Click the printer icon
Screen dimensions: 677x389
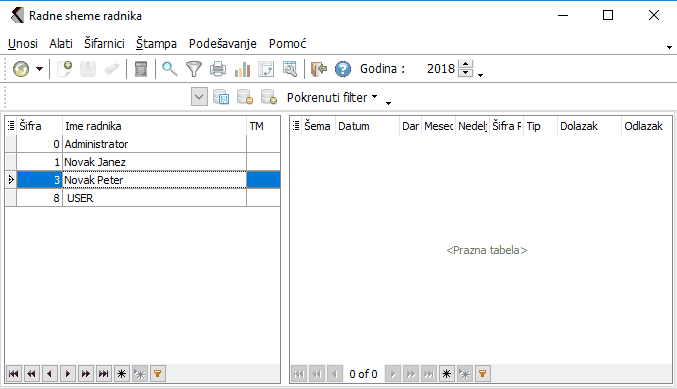218,69
